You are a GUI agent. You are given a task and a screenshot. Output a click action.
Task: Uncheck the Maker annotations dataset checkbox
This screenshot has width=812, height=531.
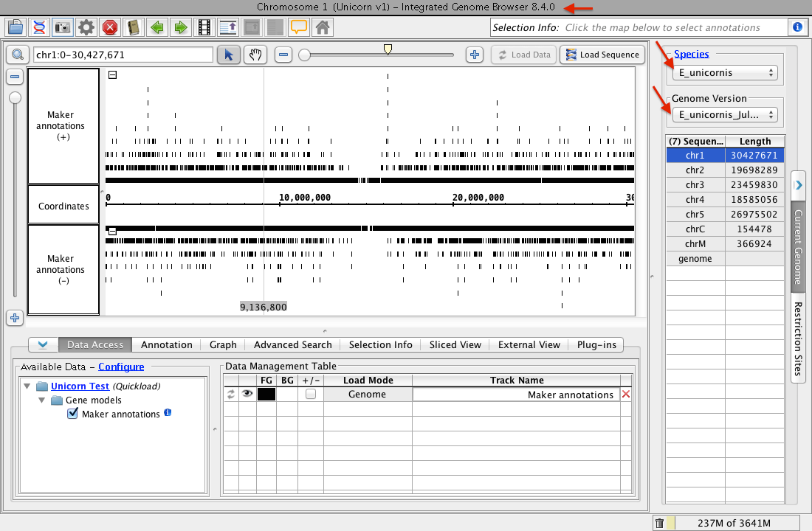pos(72,414)
